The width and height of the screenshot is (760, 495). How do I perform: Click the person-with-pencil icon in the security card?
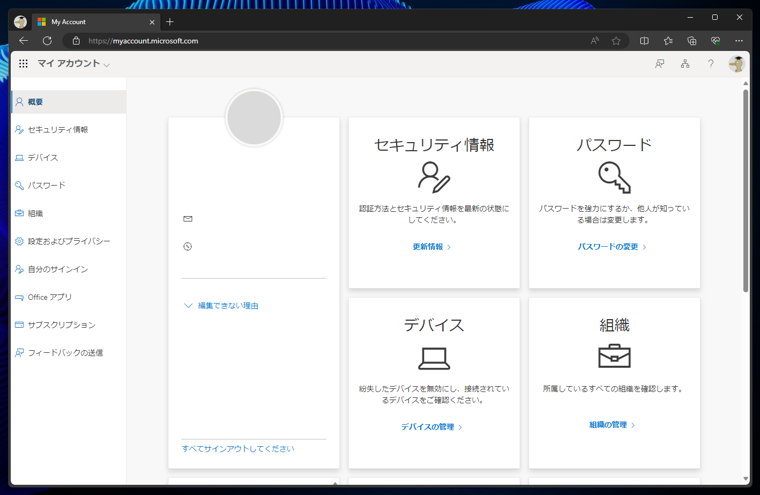click(434, 177)
